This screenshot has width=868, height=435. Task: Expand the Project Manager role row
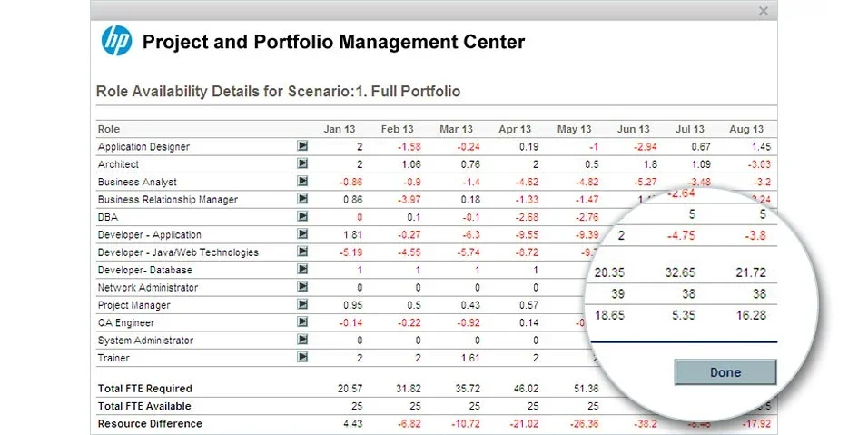click(302, 305)
